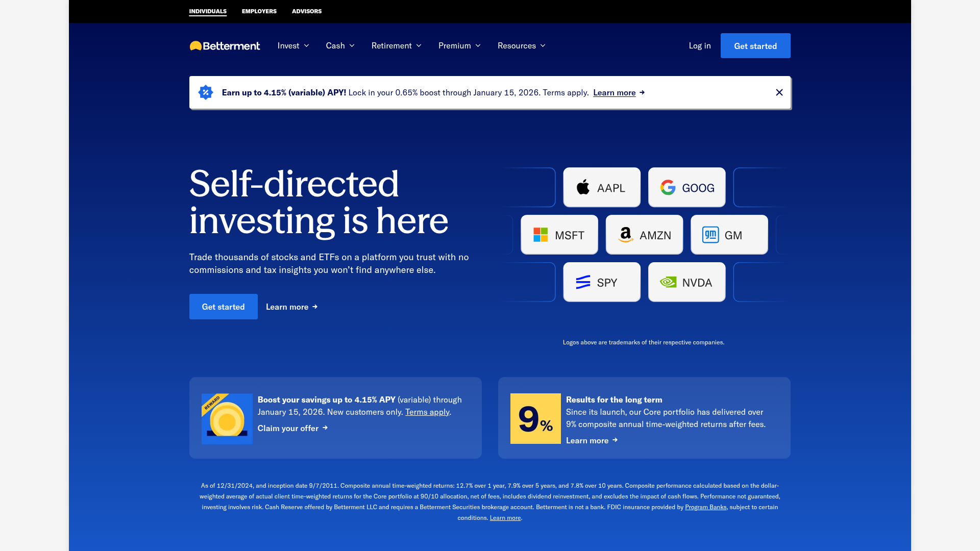The height and width of the screenshot is (551, 980).
Task: Click the Get started button in the header
Action: coord(755,45)
